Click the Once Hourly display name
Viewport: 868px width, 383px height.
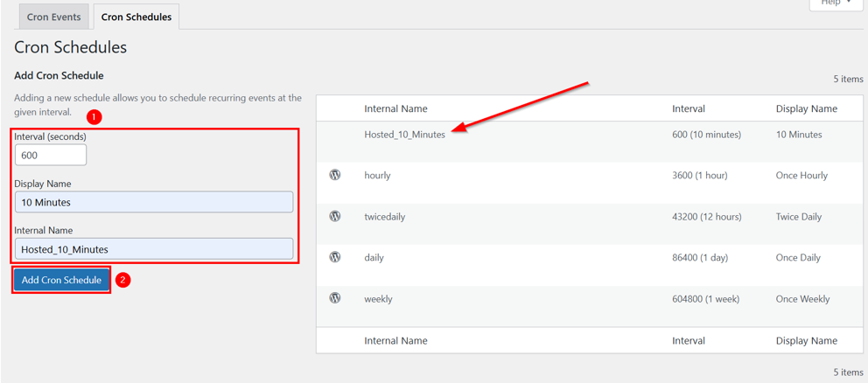pyautogui.click(x=801, y=176)
